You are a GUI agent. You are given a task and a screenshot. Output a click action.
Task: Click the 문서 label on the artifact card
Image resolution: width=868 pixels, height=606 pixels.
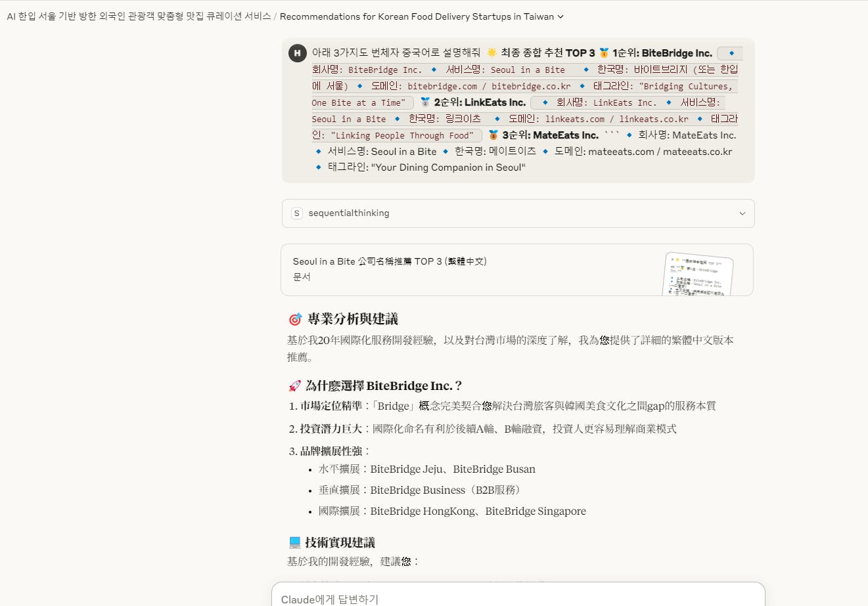pos(302,277)
